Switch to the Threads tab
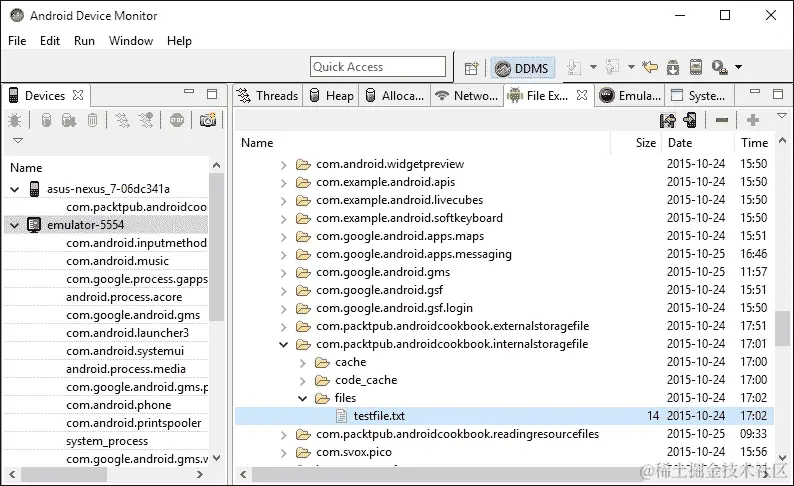This screenshot has height=486, width=794. coord(268,96)
